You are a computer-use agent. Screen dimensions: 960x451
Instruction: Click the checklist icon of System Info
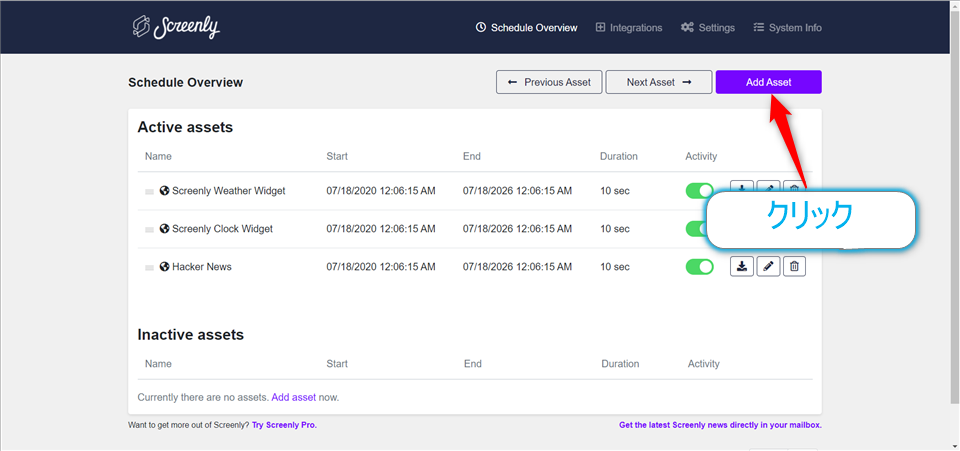[759, 28]
